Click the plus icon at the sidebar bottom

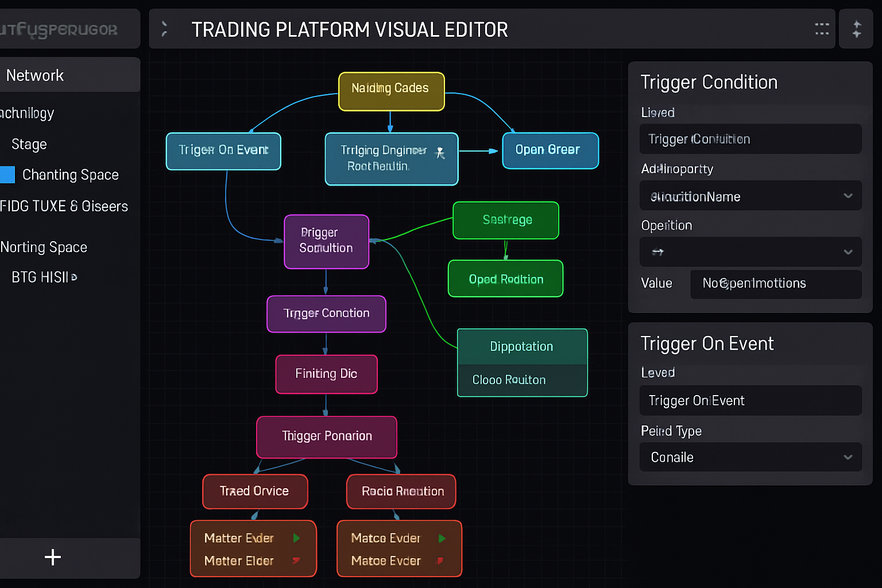tap(52, 556)
